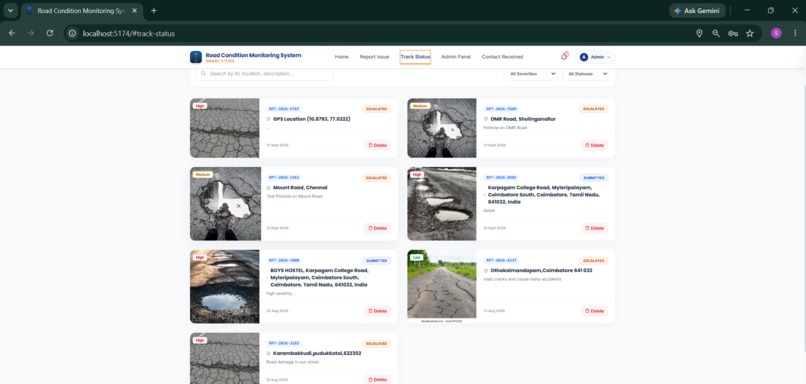The image size is (806, 384).
Task: Delete the OMR Road, Sholinganallur report
Action: [x=595, y=145]
